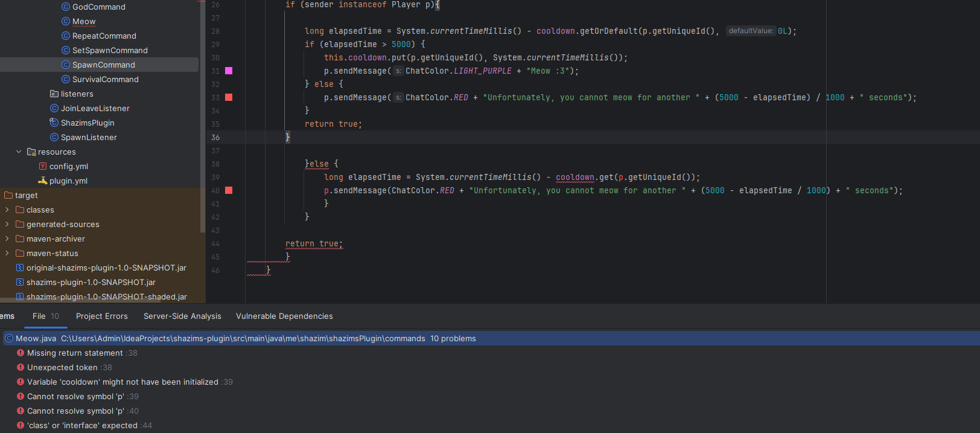Select the Meow.java problems header row
Image resolution: width=980 pixels, height=433 pixels.
490,338
